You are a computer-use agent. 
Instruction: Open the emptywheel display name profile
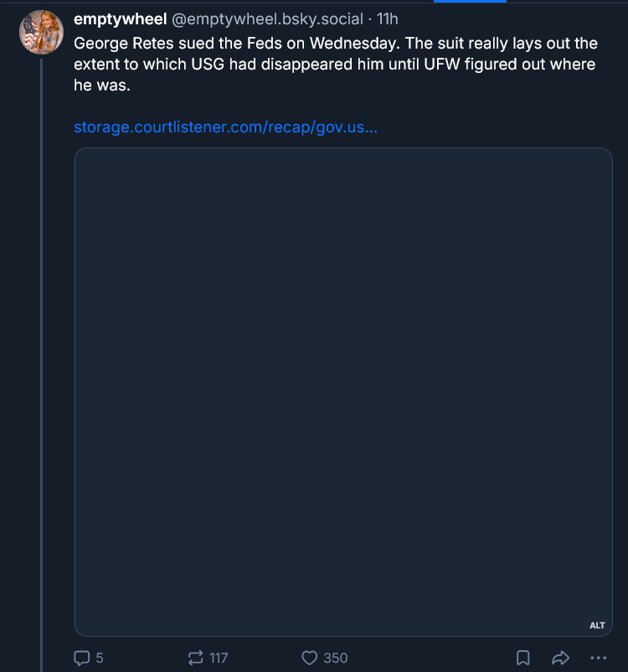pos(121,19)
